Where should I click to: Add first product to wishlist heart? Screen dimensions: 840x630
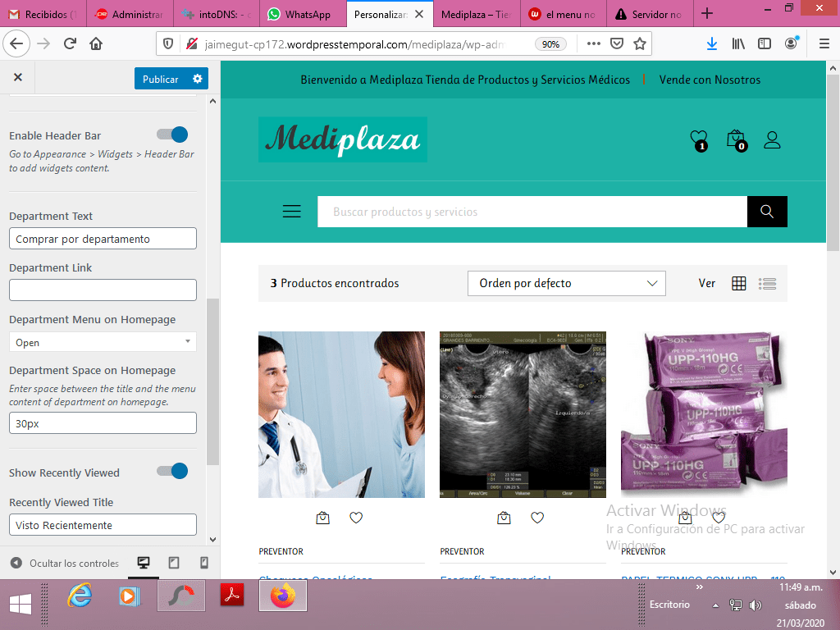point(356,518)
